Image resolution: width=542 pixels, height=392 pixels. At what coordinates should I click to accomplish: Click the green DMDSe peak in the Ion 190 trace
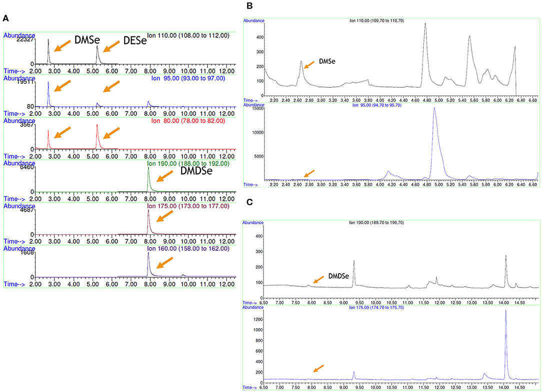point(148,180)
